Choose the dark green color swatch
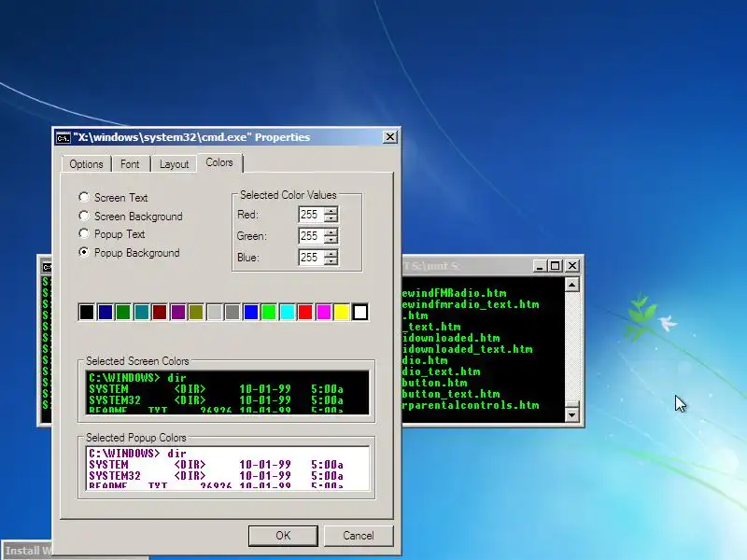The width and height of the screenshot is (747, 560). 123,313
